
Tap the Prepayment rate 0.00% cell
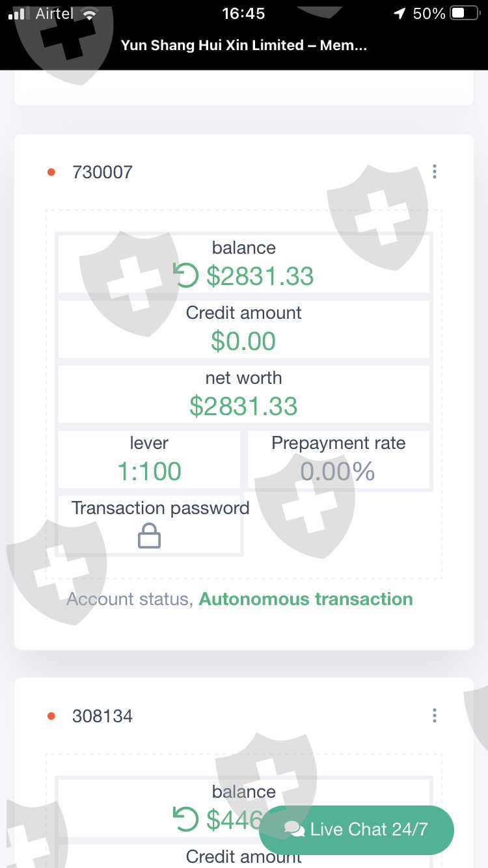point(338,459)
